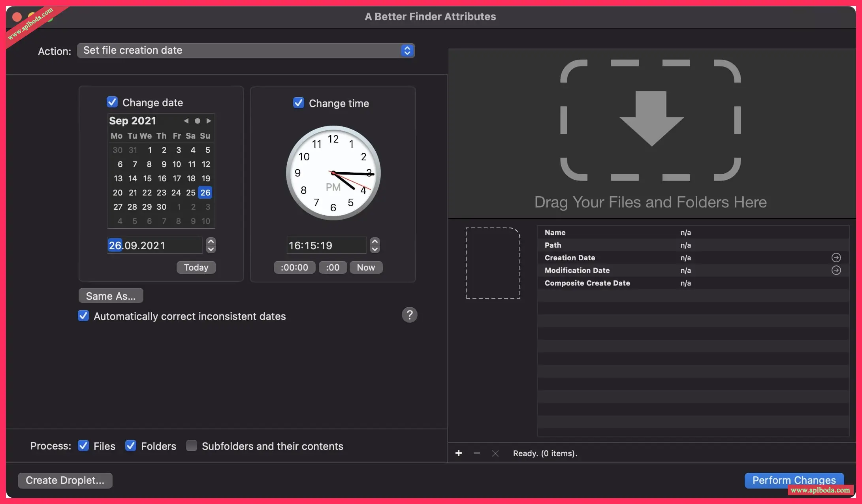Viewport: 862px width, 504px height.
Task: Click arrow icon beside Creation Date
Action: [836, 258]
